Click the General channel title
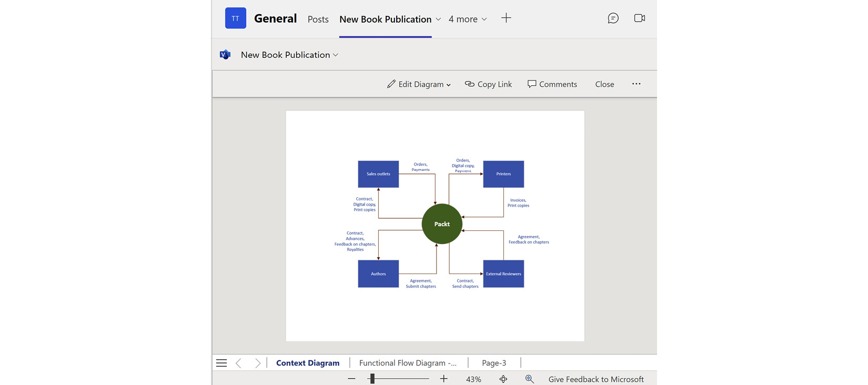Image resolution: width=868 pixels, height=385 pixels. 276,18
